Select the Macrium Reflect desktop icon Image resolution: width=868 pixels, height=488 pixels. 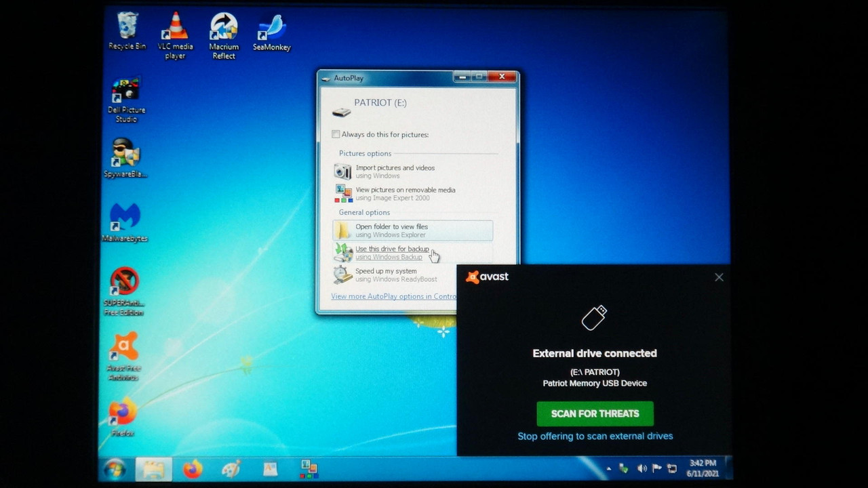[224, 35]
